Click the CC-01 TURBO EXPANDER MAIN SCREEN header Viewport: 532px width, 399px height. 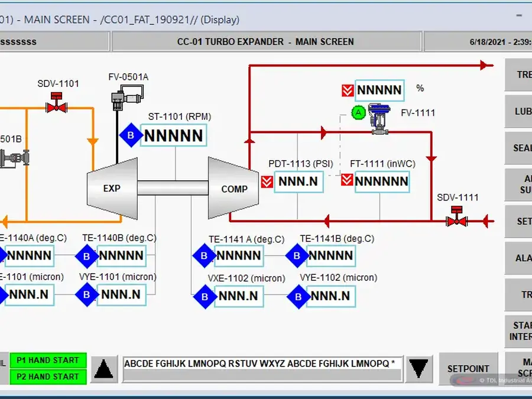[x=267, y=41]
